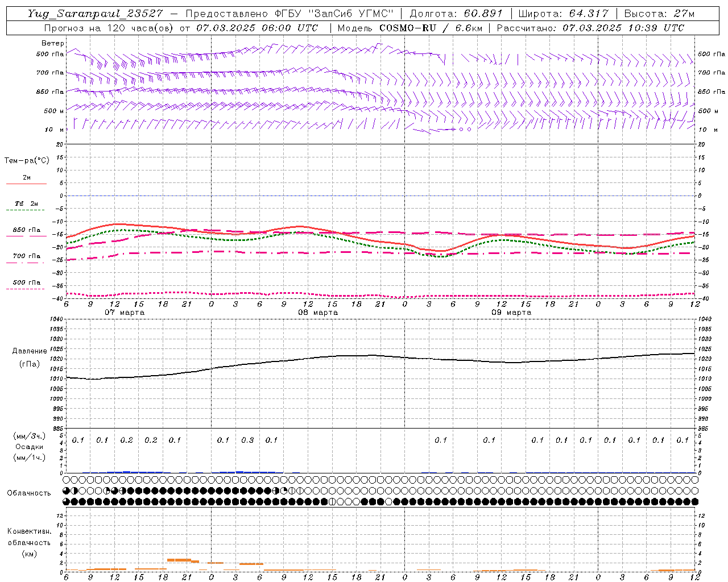Select the provider text ФГБУ "ЗапСиб УГМС"
Viewport: 728px width, 582px height.
pos(335,14)
